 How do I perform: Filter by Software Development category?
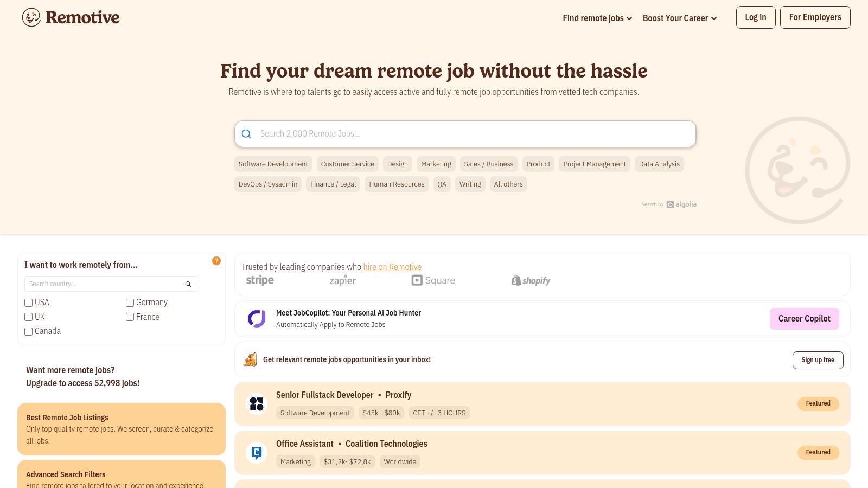(273, 164)
